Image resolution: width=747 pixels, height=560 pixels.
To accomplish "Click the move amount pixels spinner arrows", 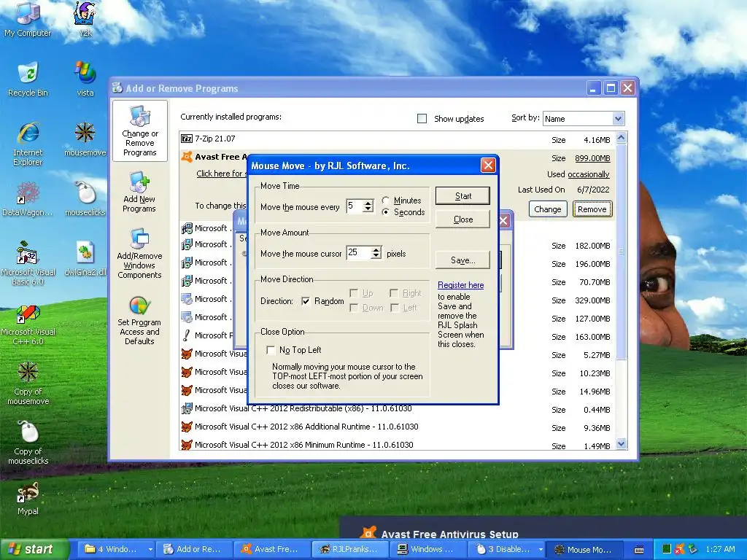I will click(376, 253).
